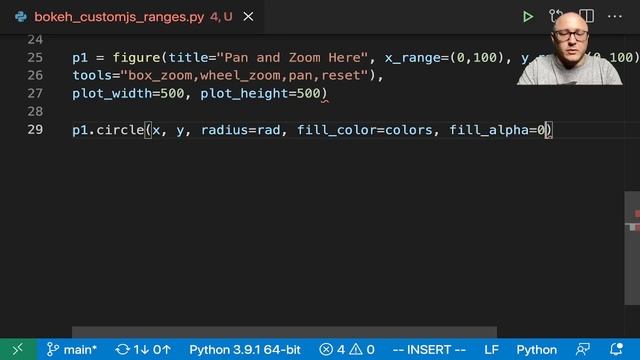Click plot_height=500 on line 27
This screenshot has width=640, height=360.
coord(260,93)
